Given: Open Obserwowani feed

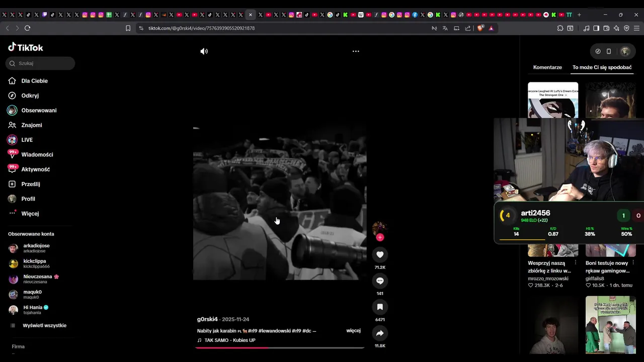Looking at the screenshot, I should 39,110.
